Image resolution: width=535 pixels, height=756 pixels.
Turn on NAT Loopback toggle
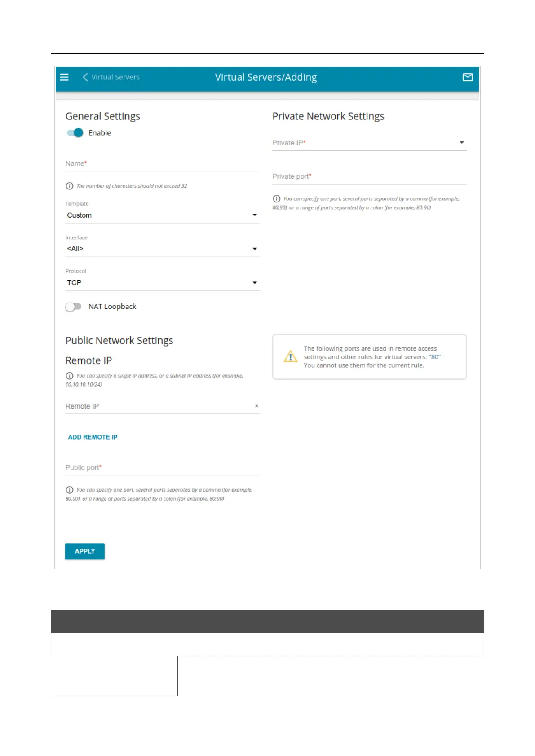pyautogui.click(x=74, y=307)
